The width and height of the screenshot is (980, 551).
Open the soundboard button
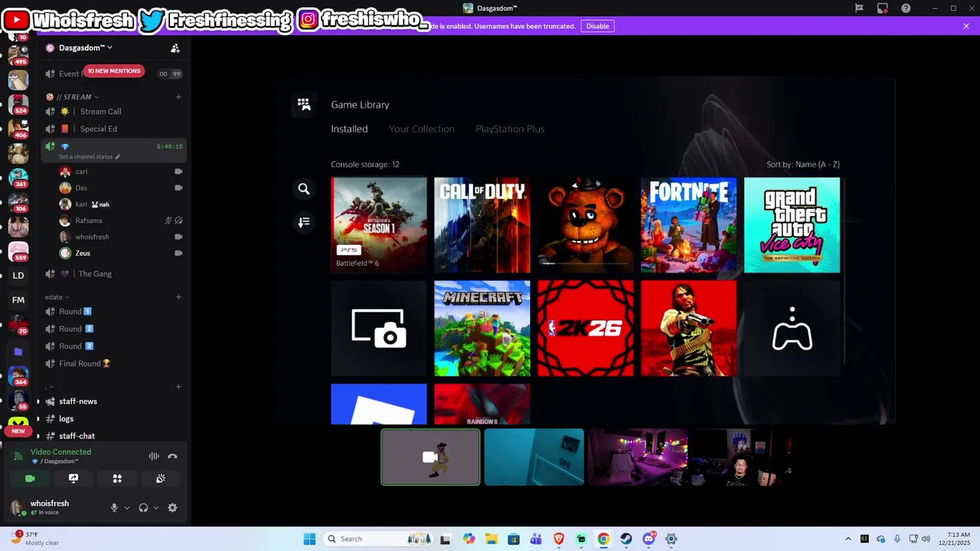161,478
